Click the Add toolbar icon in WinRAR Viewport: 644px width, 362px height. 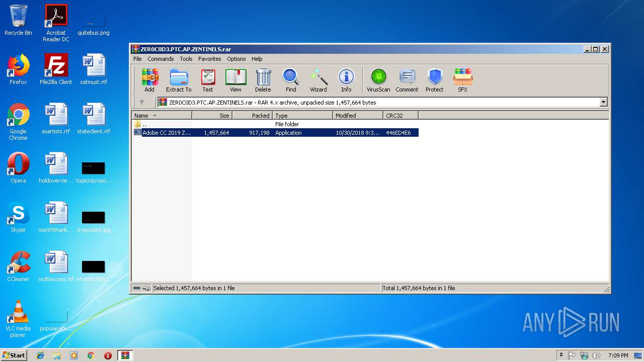click(x=149, y=80)
